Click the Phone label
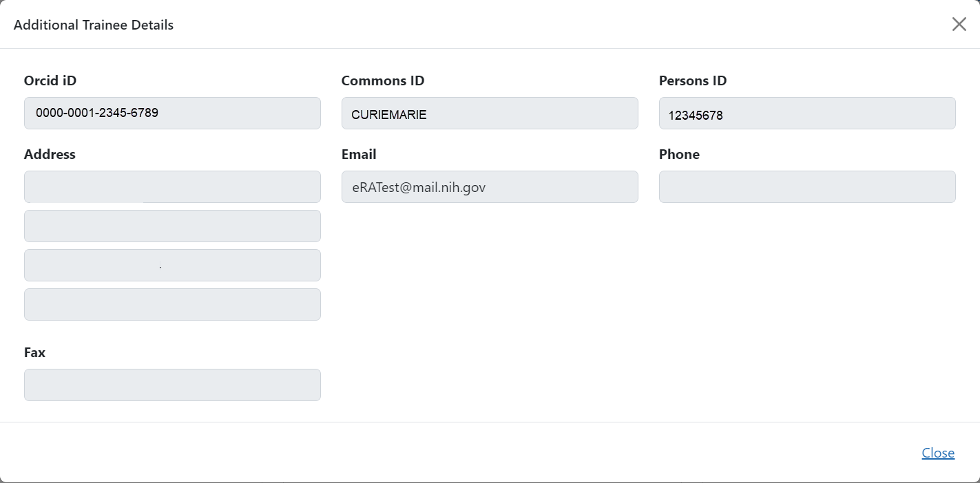The height and width of the screenshot is (483, 980). coord(679,154)
